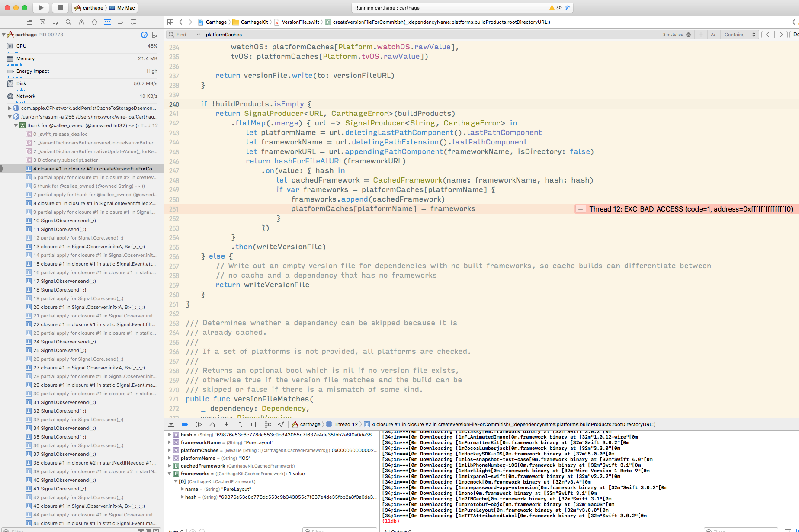
Task: Click the 30 warnings indicator in activity bar
Action: (555, 8)
